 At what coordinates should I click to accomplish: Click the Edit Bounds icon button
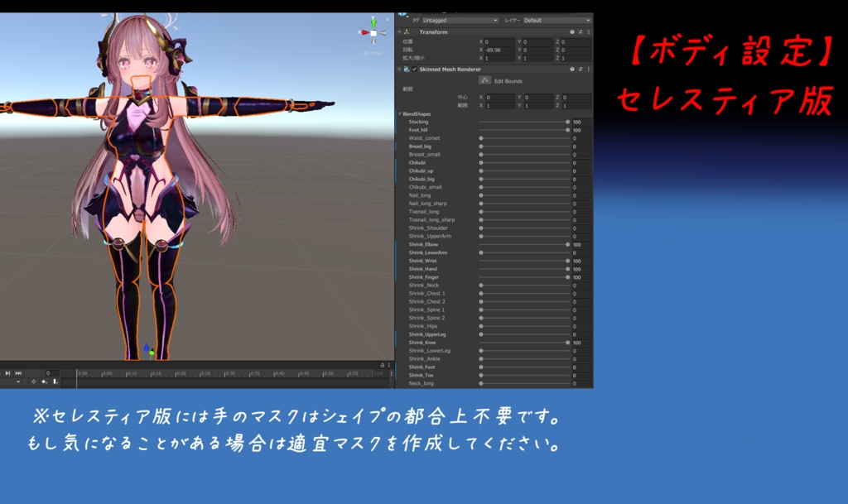485,81
